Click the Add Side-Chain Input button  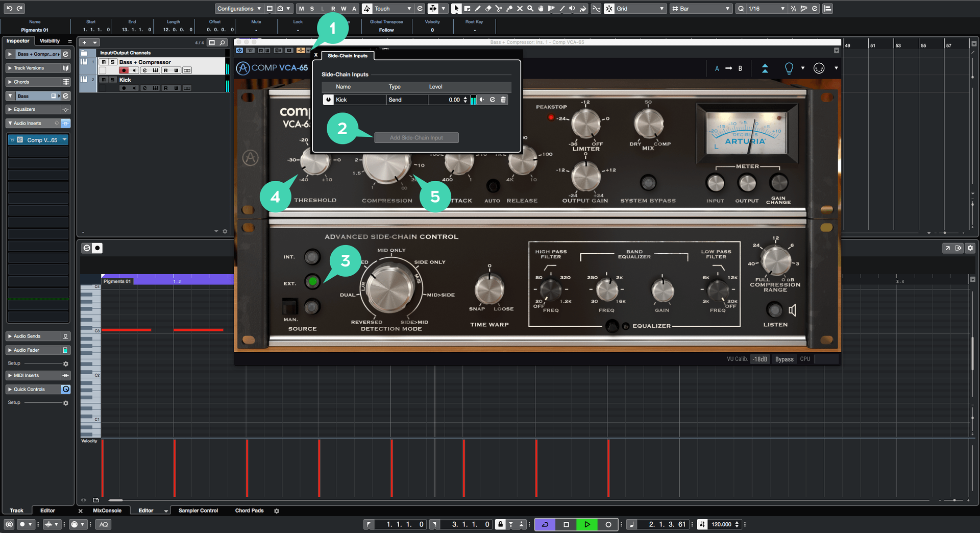pyautogui.click(x=416, y=138)
